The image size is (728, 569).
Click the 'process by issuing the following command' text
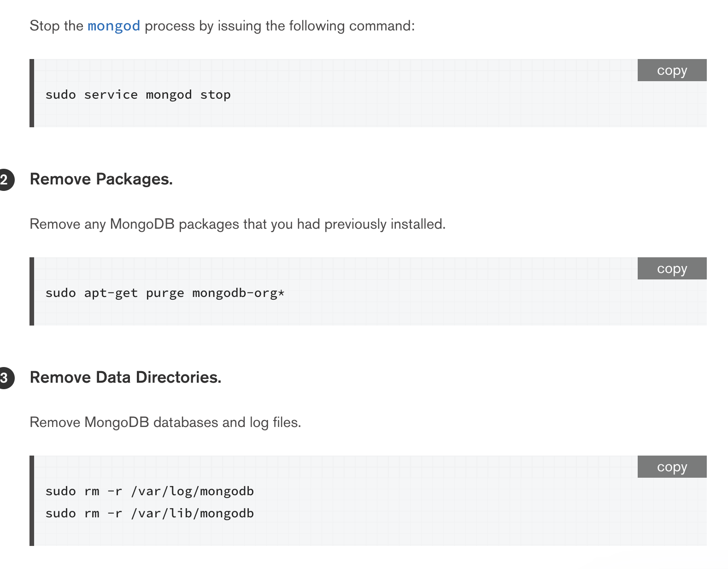tap(280, 26)
